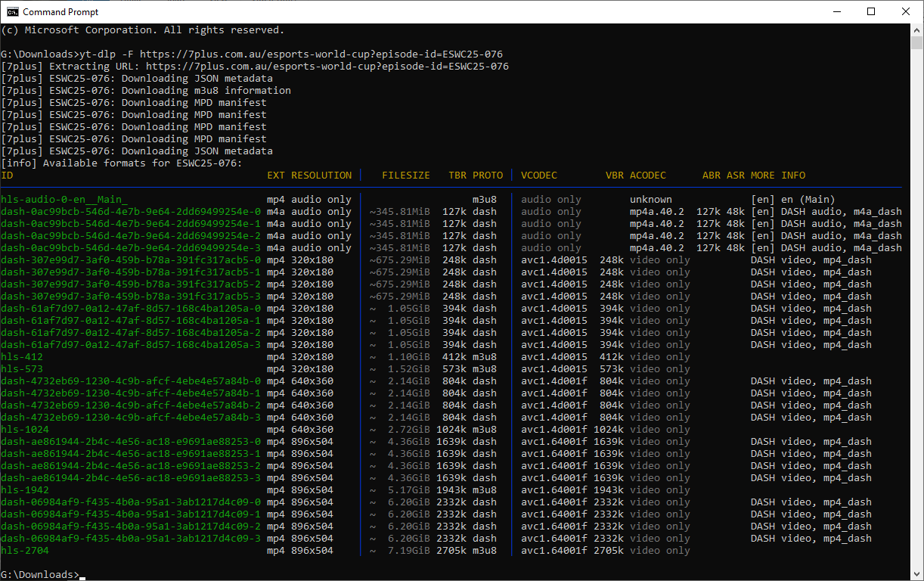
Task: Click the RESOLUTION column header
Action: tap(321, 176)
